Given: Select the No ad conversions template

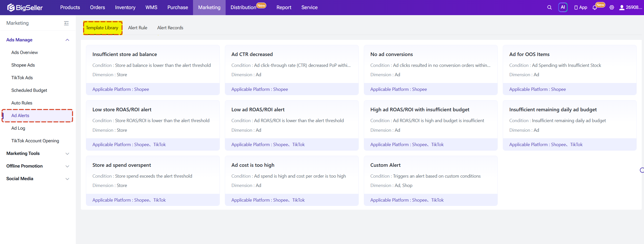Looking at the screenshot, I should pyautogui.click(x=431, y=70).
